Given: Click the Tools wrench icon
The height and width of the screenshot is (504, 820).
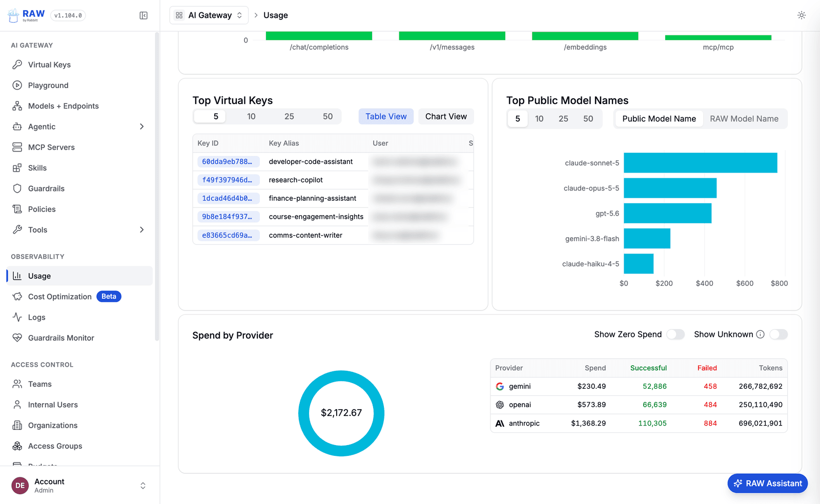Looking at the screenshot, I should 17,229.
